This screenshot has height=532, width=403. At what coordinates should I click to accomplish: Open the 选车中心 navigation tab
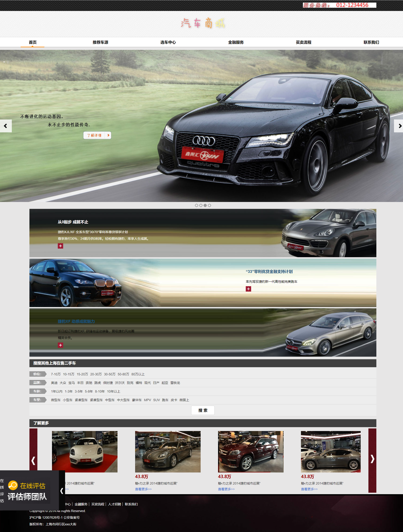[x=168, y=42]
